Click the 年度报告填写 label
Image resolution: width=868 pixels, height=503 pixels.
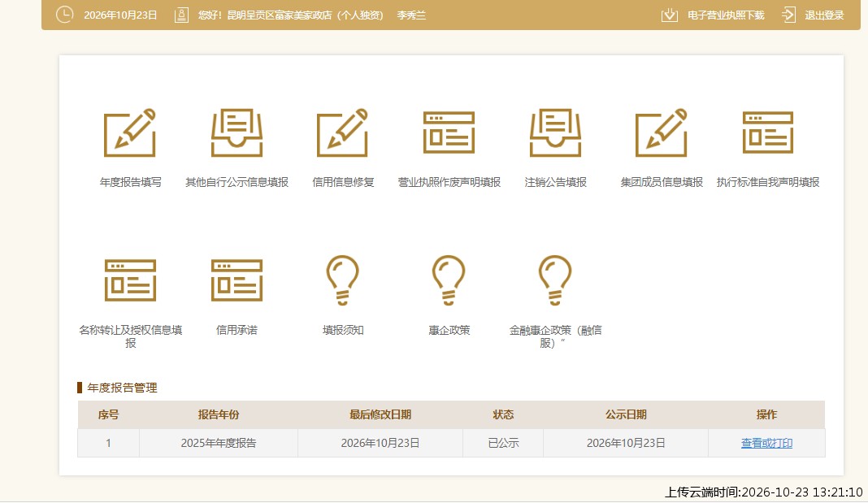131,182
